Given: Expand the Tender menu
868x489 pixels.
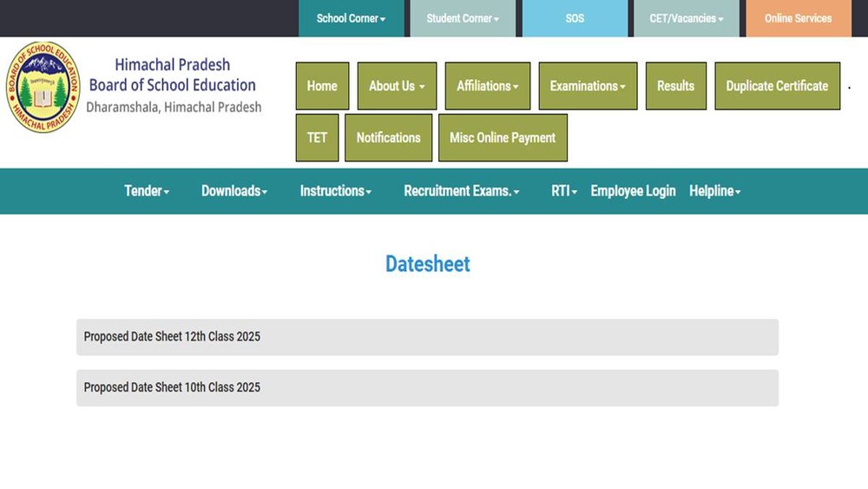Looking at the screenshot, I should (x=147, y=191).
